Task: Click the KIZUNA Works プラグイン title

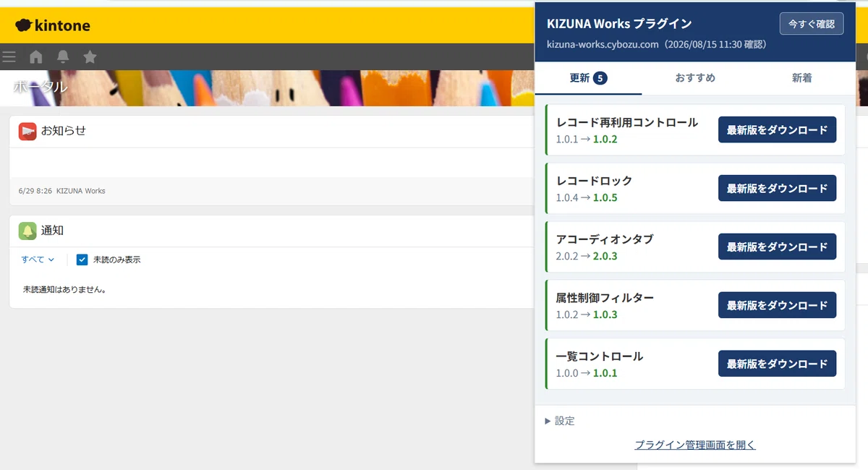Action: [619, 24]
